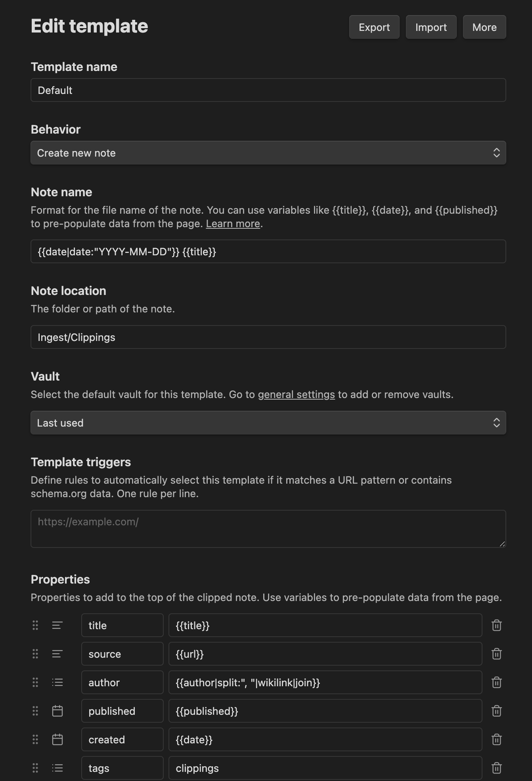Delete the title property row
The image size is (532, 781).
[x=497, y=626]
